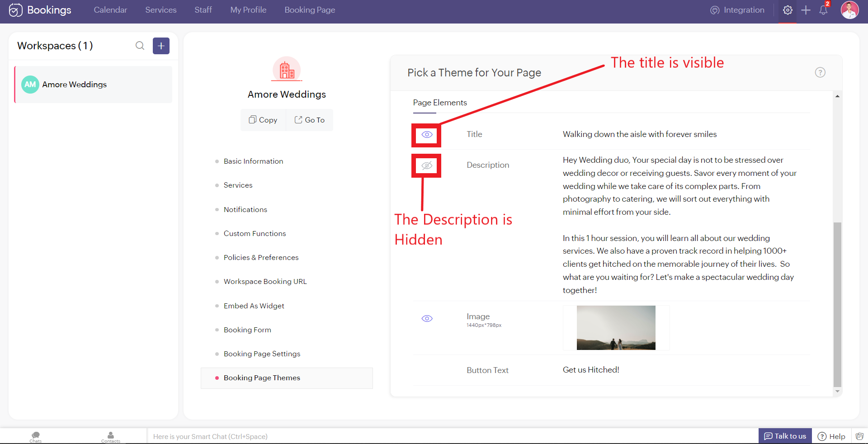Click the 'Button Text' label
This screenshot has width=868, height=444.
487,370
